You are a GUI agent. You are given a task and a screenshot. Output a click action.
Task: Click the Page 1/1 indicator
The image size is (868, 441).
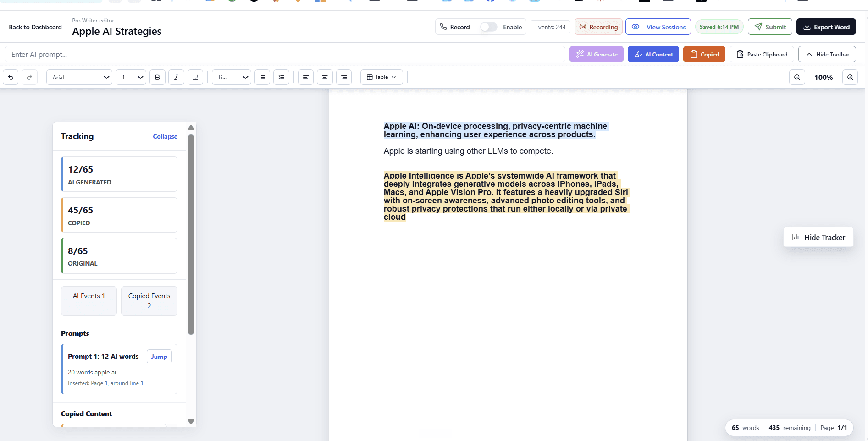(834, 428)
